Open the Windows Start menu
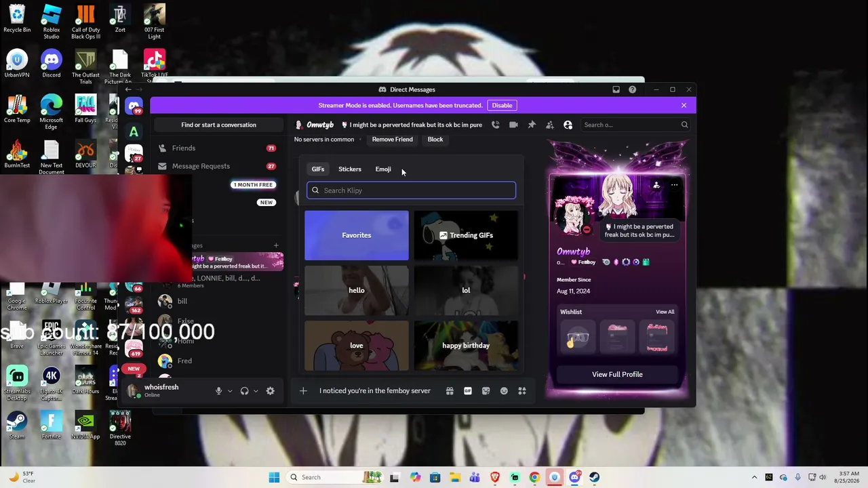Screen dimensions: 868x488 point(274,477)
